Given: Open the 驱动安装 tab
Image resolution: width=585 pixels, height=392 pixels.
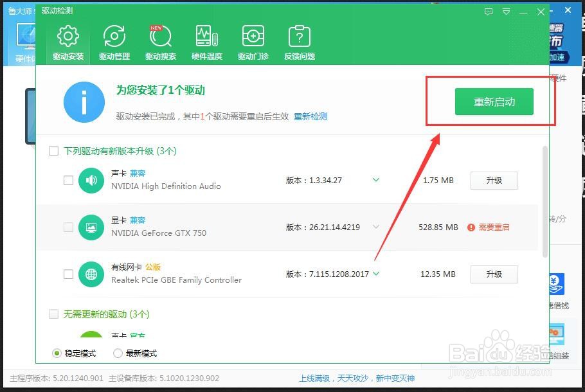Looking at the screenshot, I should (x=68, y=42).
